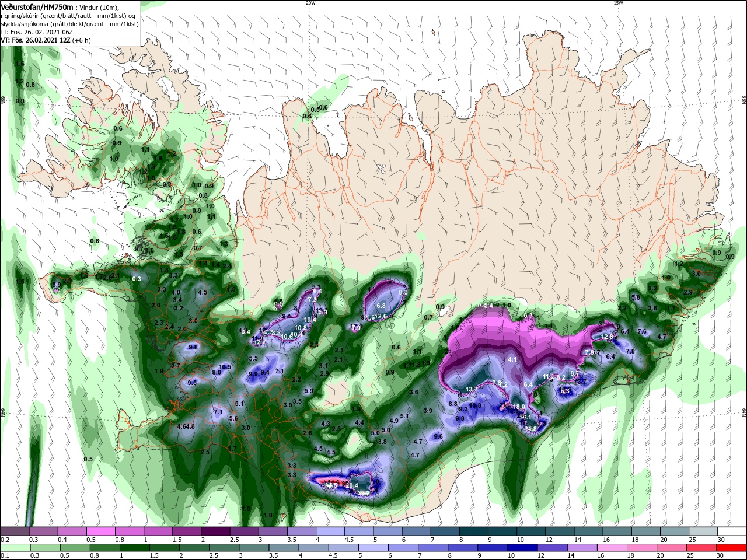Viewport: 747px width, 560px height.
Task: Select the 6.3 precipitation value
Action: [x=565, y=391]
